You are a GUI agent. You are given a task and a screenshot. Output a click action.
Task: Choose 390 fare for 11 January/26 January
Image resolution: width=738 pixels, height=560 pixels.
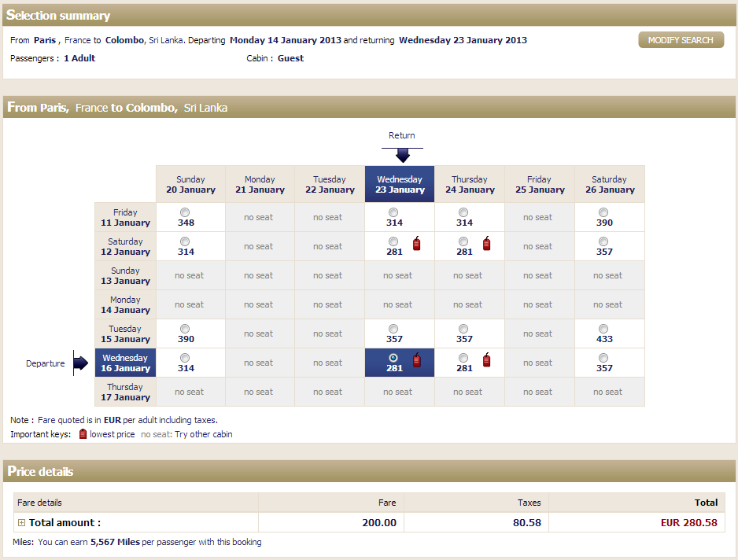[603, 212]
